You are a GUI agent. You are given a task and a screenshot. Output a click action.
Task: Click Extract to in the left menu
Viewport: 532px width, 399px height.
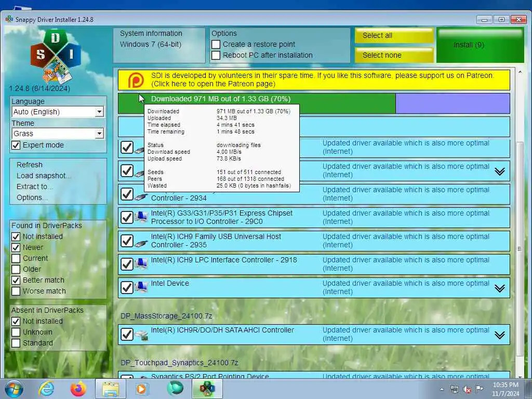pos(35,187)
